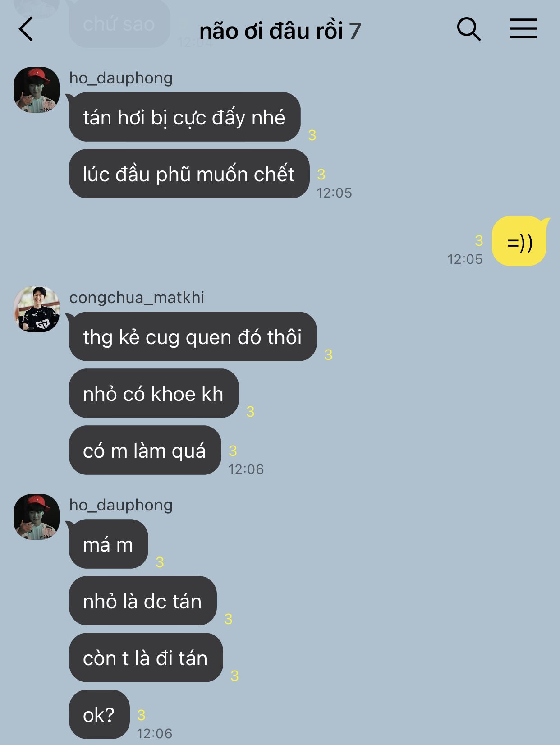Select the yellow "=))" message bubble
560x745 pixels.
point(519,241)
